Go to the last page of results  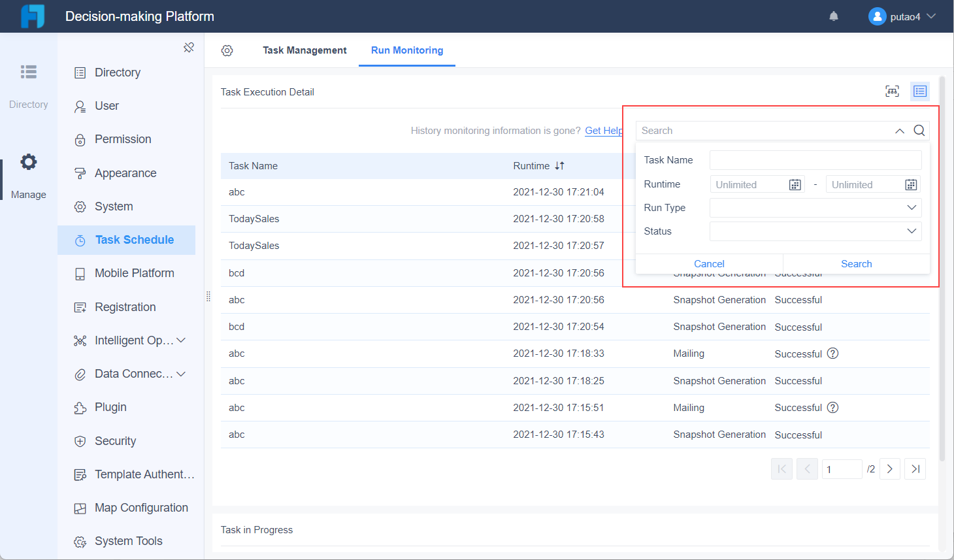(x=915, y=469)
